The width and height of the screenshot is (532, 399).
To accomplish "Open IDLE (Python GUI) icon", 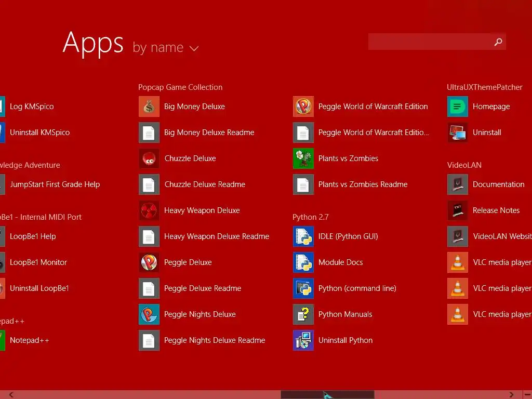I will [x=303, y=236].
